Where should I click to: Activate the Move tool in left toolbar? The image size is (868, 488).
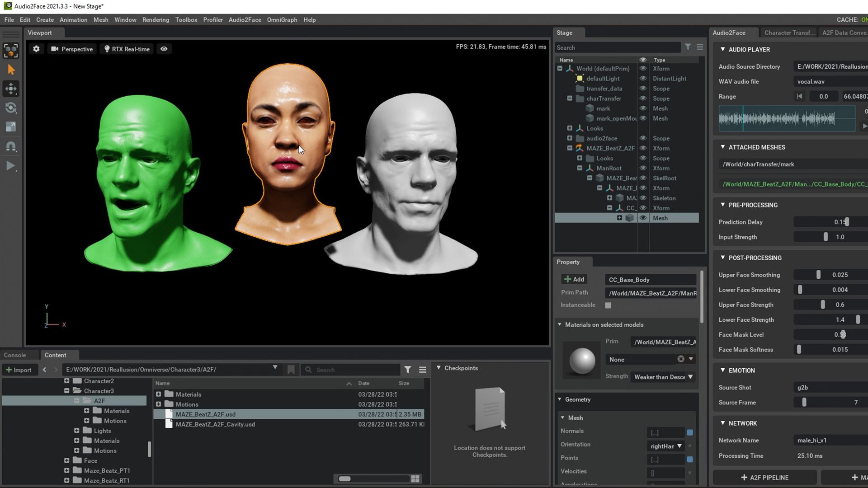11,89
